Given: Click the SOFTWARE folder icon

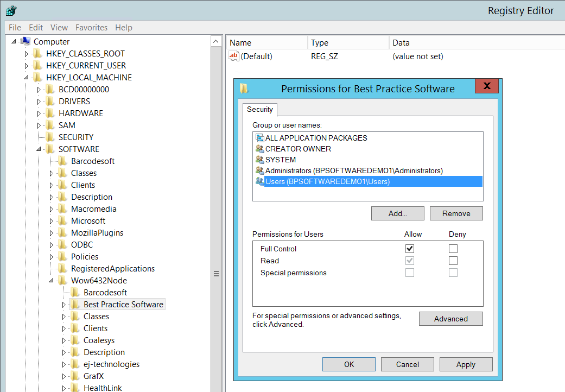Looking at the screenshot, I should [50, 149].
